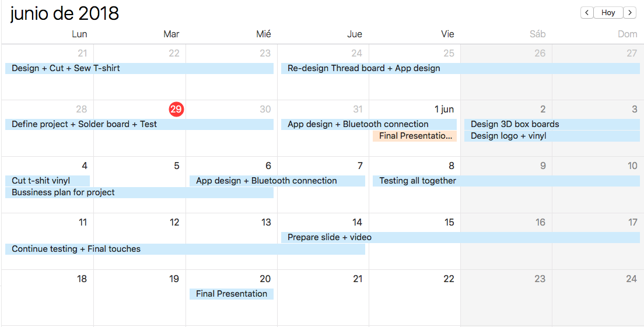644x327 pixels.
Task: Select Continue testing + Final touches event
Action: 185,249
